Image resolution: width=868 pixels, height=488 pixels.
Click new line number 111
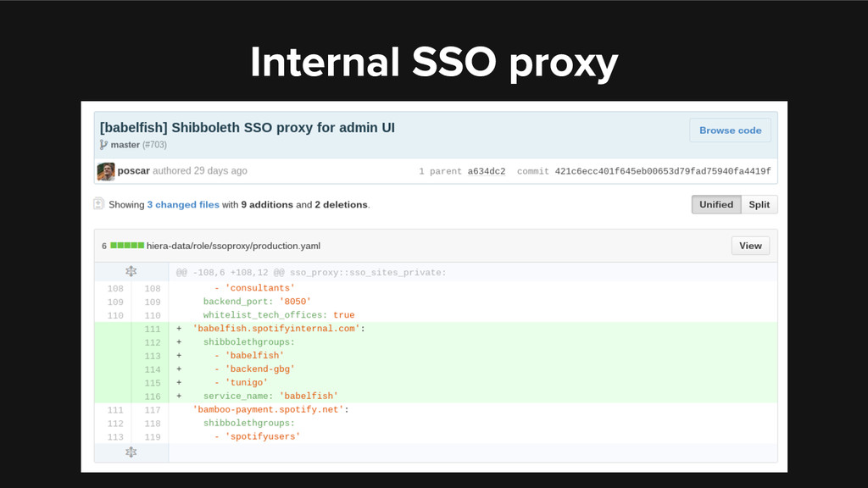coord(152,329)
